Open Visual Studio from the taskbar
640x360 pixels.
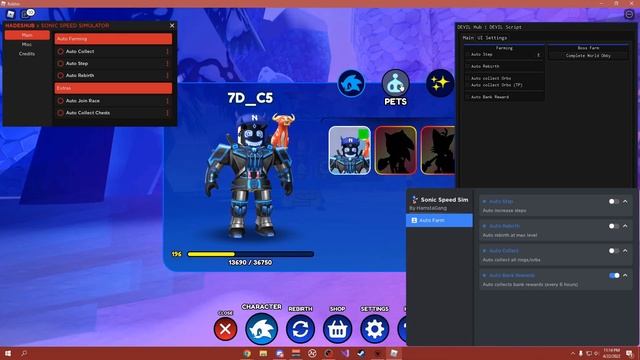[x=345, y=353]
